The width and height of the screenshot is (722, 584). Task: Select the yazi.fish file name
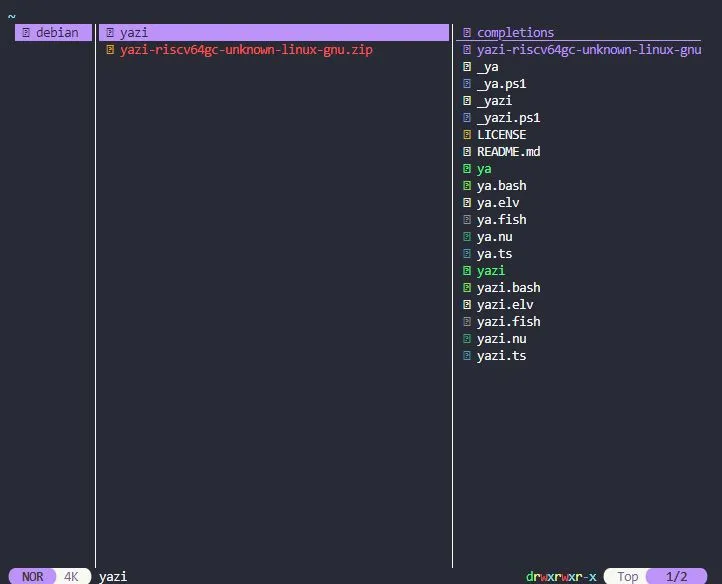(x=508, y=321)
